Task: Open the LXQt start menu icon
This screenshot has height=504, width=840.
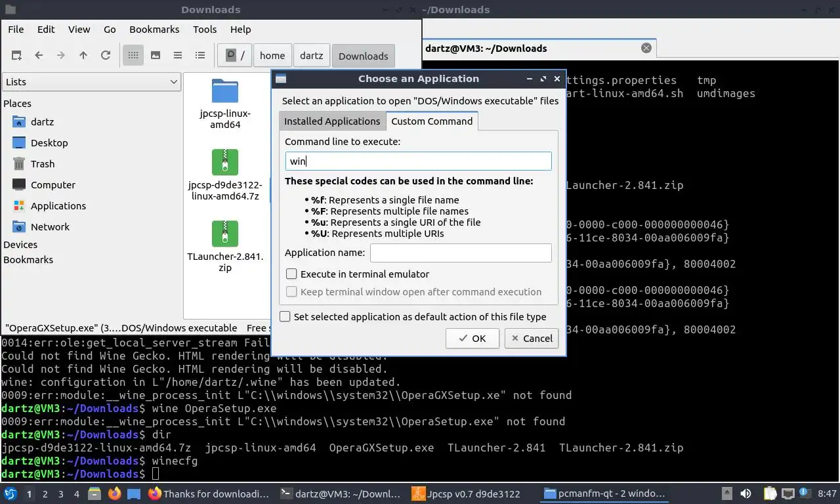Action: point(10,493)
